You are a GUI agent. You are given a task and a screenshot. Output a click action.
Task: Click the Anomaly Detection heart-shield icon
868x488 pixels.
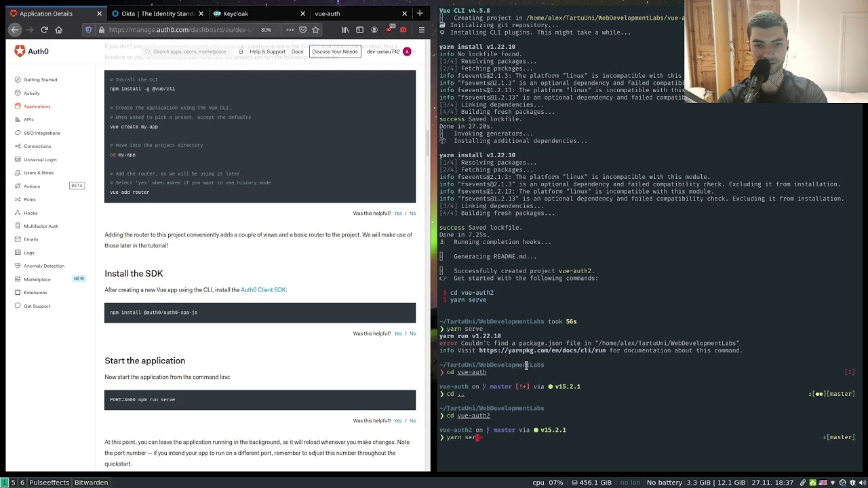click(18, 266)
